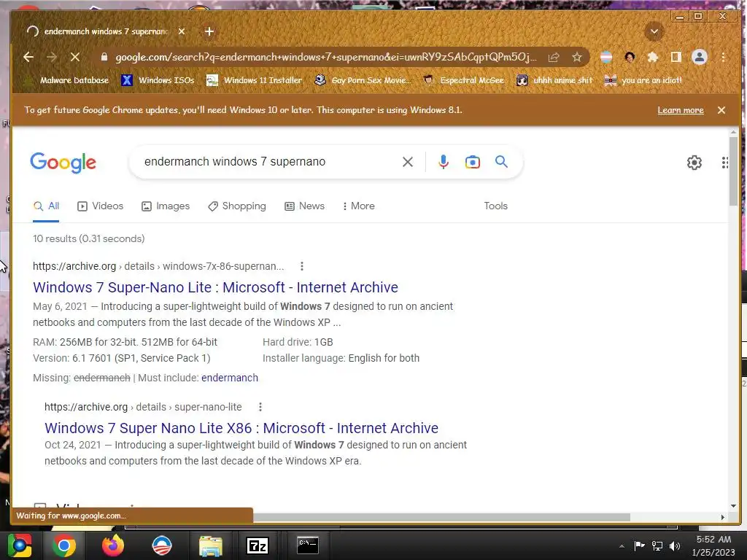
Task: Expand the More search categories menu
Action: [x=359, y=206]
